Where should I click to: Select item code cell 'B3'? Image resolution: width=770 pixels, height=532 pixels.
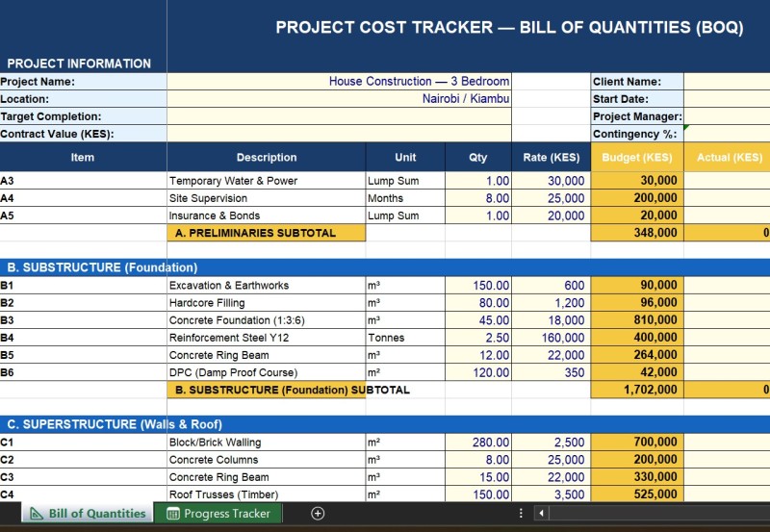(83, 320)
